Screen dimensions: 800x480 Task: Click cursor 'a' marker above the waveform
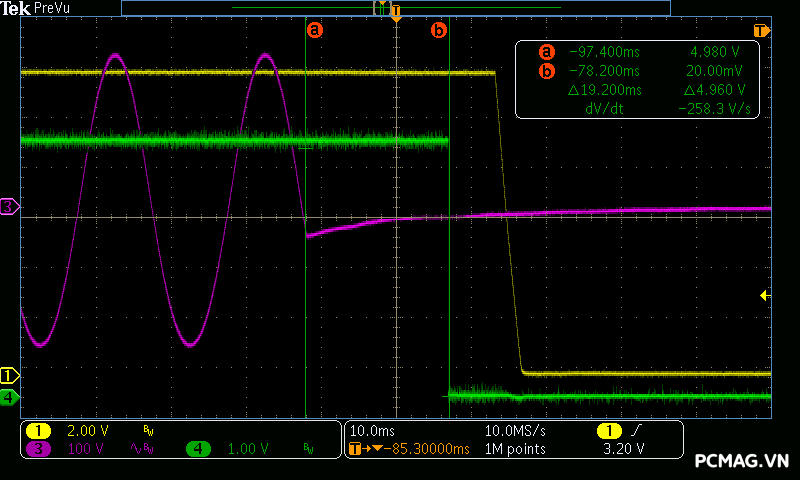pos(315,30)
